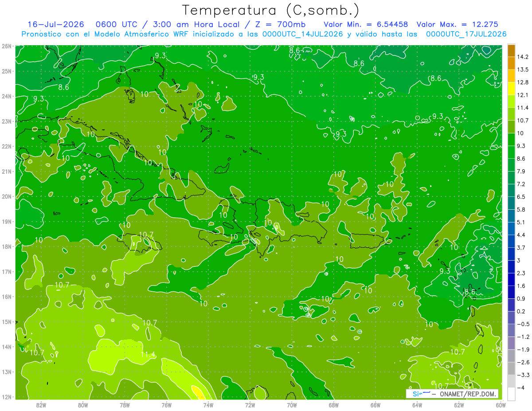Viewport: 532px width, 411px height.
Task: Click the "24N" latitude axis label
Action: pos(6,96)
